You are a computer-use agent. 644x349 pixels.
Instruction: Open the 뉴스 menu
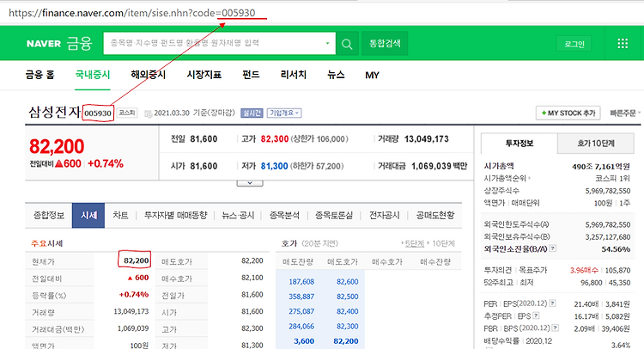coord(336,75)
